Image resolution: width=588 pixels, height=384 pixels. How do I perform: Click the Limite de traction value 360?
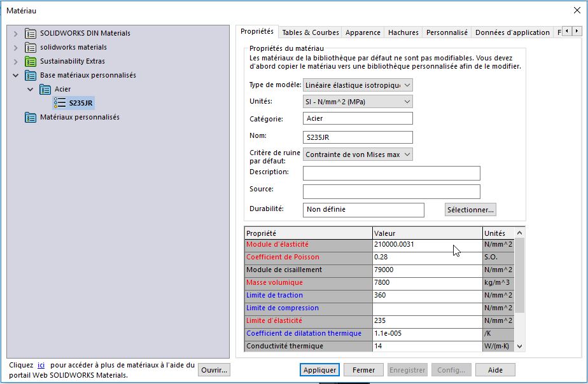428,296
